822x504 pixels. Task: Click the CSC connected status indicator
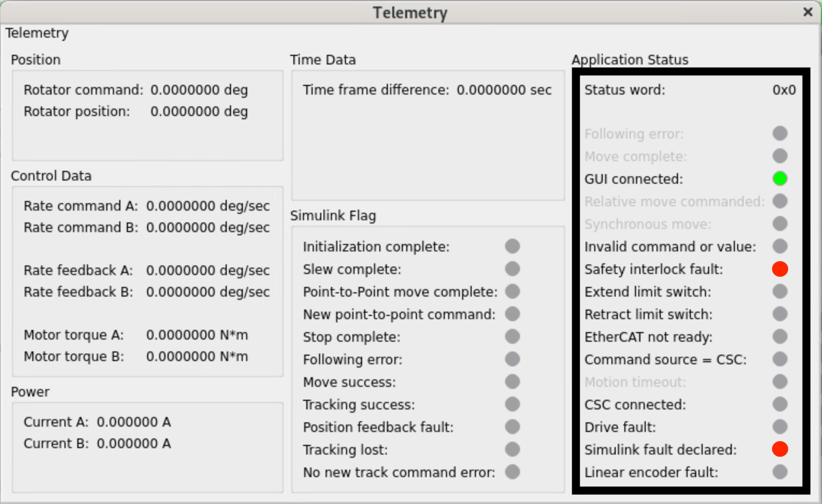click(x=780, y=404)
